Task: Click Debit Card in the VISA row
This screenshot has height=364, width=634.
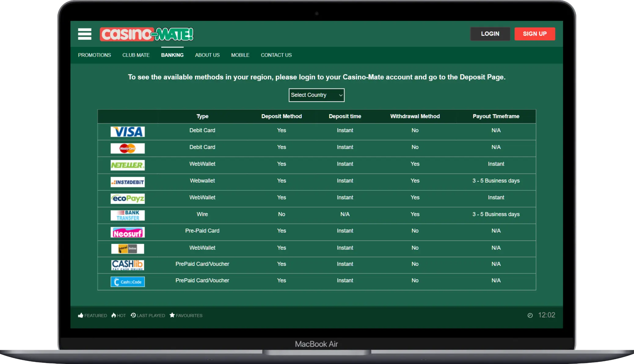Action: pos(202,130)
